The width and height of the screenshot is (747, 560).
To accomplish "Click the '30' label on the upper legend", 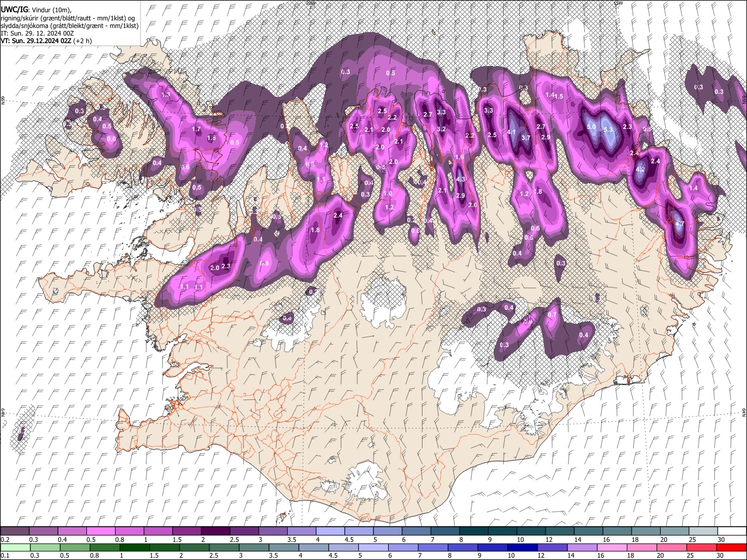I will pos(721,540).
